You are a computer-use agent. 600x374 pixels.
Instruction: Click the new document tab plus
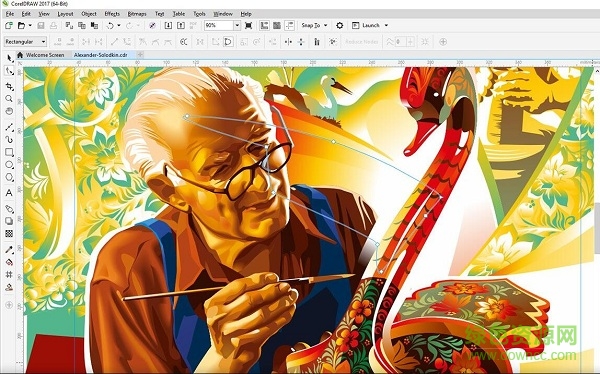point(140,55)
